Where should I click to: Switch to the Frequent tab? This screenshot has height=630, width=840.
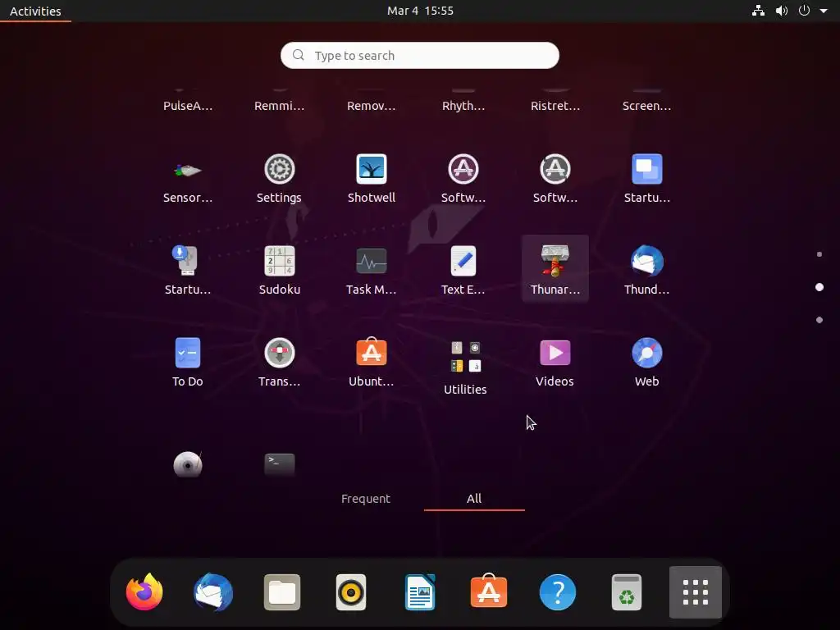[366, 498]
